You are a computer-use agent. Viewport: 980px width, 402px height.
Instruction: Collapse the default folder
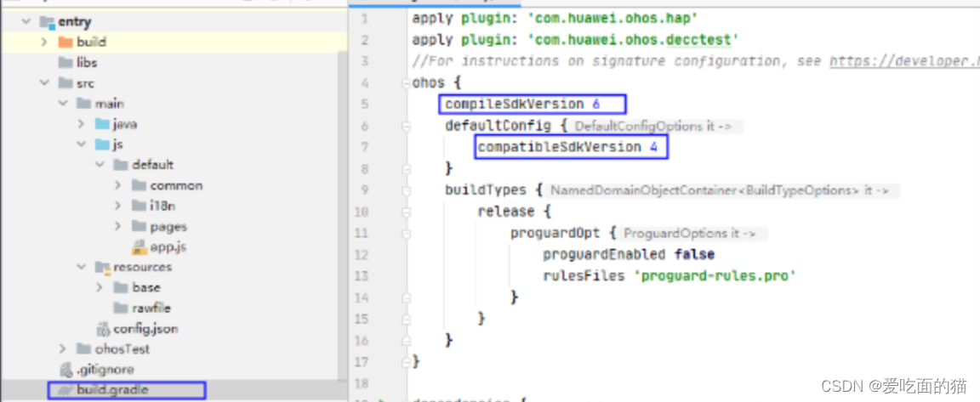[x=100, y=165]
